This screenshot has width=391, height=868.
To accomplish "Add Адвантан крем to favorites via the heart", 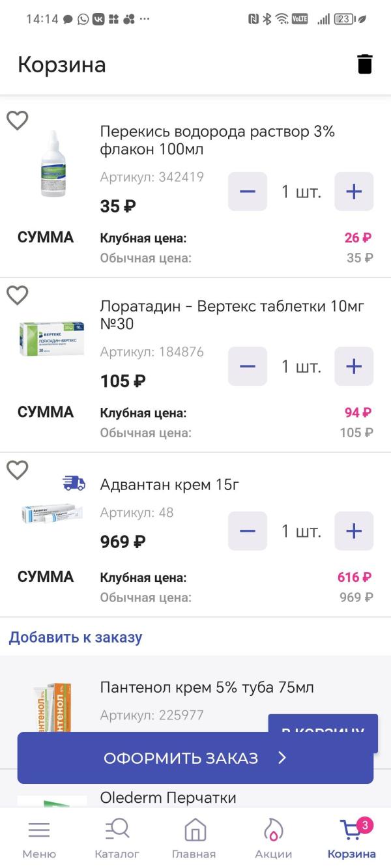I will (x=18, y=470).
